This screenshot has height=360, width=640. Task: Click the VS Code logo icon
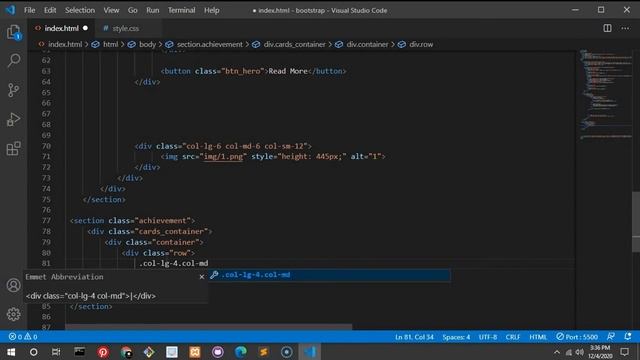click(x=10, y=10)
